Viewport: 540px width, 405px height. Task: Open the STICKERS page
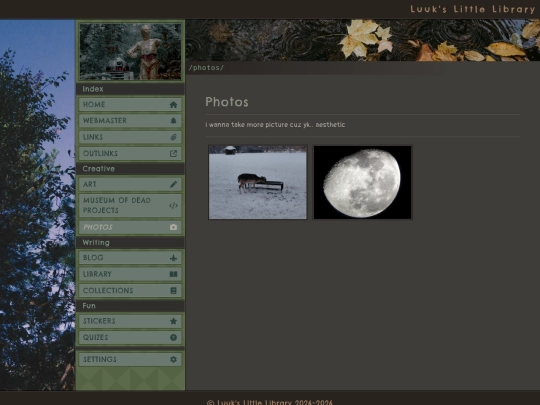click(x=130, y=321)
